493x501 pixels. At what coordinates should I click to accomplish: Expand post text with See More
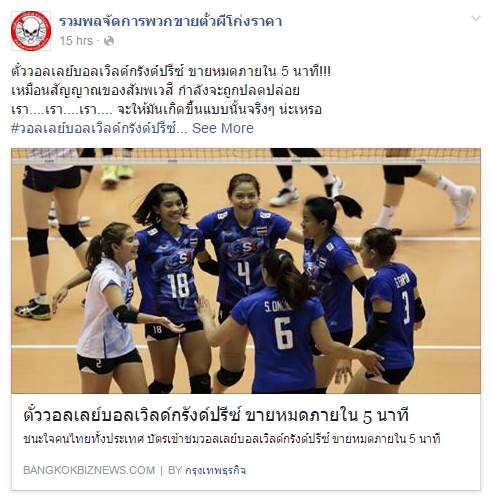pyautogui.click(x=223, y=128)
